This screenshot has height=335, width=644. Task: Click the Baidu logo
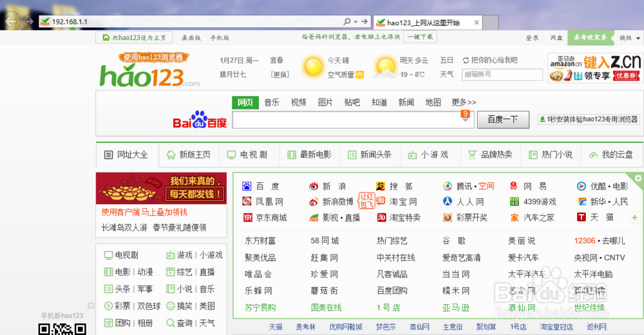pos(200,119)
